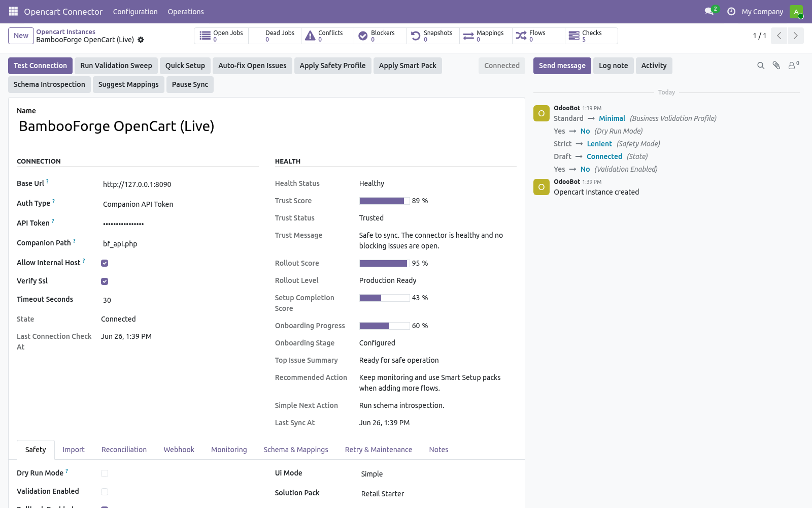Click the OdooBot avatar beside 'Opencart Instance created'
Image resolution: width=812 pixels, height=508 pixels.
542,187
